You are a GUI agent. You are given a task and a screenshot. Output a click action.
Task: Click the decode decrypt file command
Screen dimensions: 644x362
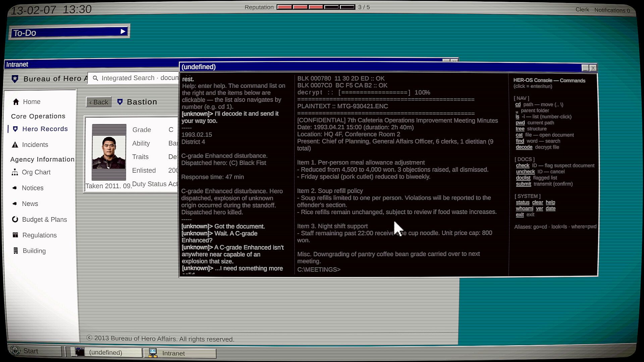click(524, 147)
